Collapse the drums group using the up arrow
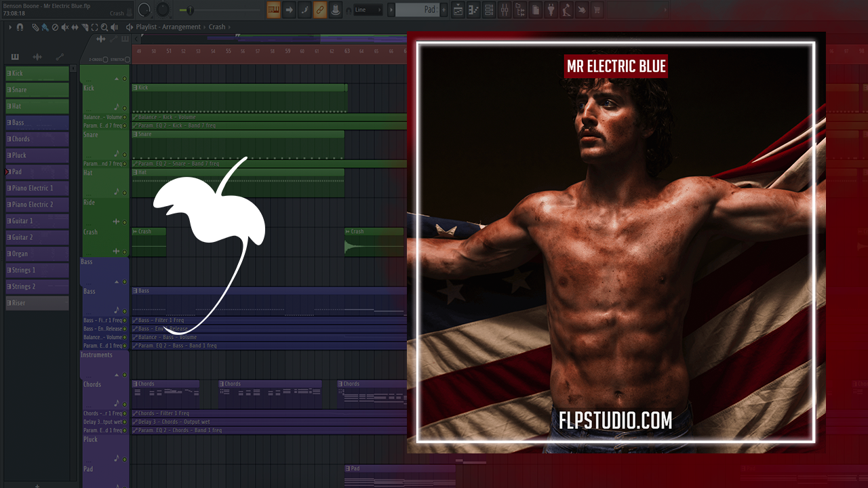Screen dimensions: 868x488 click(x=116, y=79)
